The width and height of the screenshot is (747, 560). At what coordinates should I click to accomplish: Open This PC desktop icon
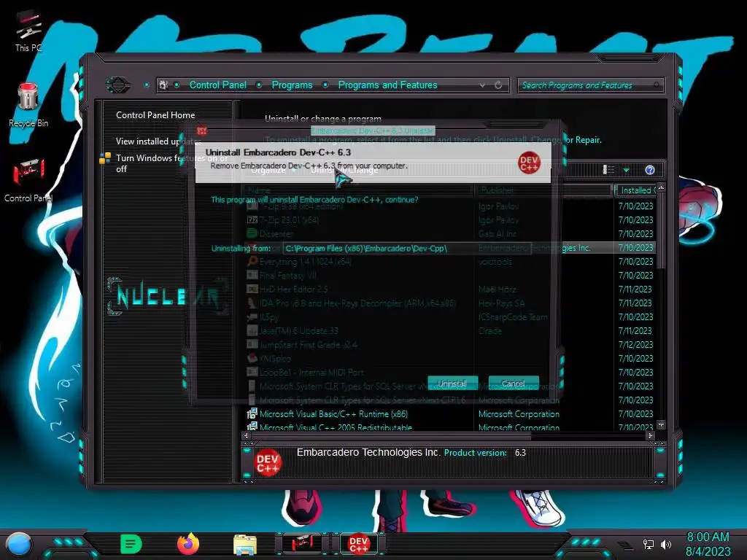click(28, 31)
